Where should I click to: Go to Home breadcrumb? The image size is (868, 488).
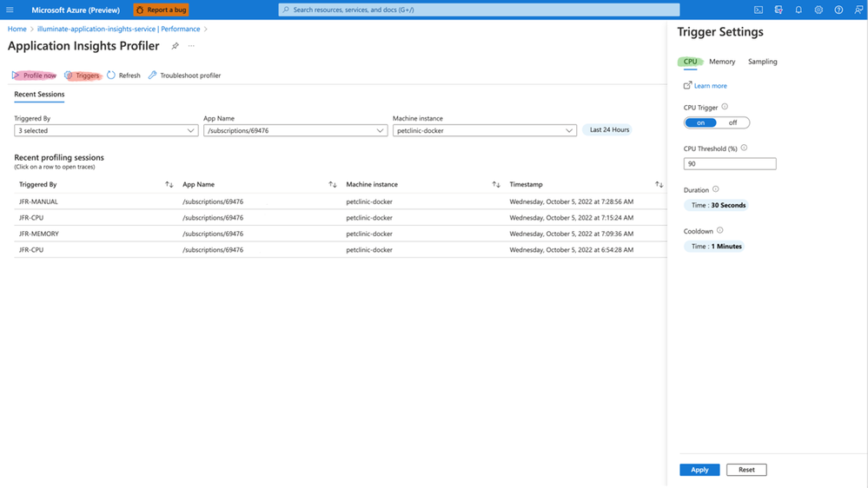17,29
